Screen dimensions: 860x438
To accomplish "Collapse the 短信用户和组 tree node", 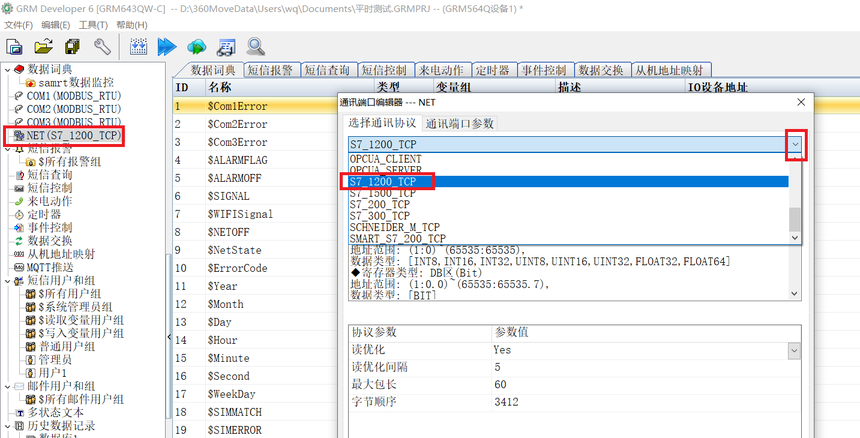I will click(7, 281).
